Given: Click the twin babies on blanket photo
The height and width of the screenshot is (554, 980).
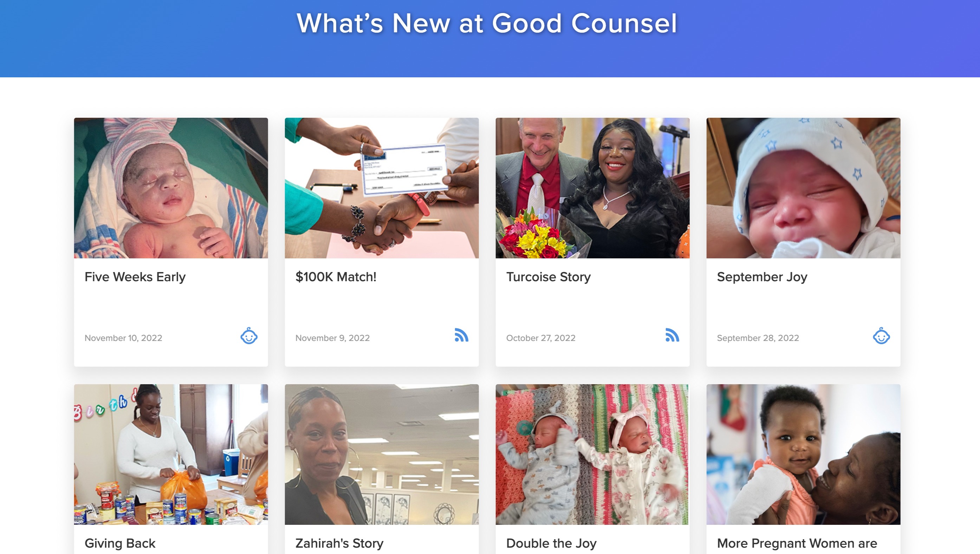Looking at the screenshot, I should point(592,454).
